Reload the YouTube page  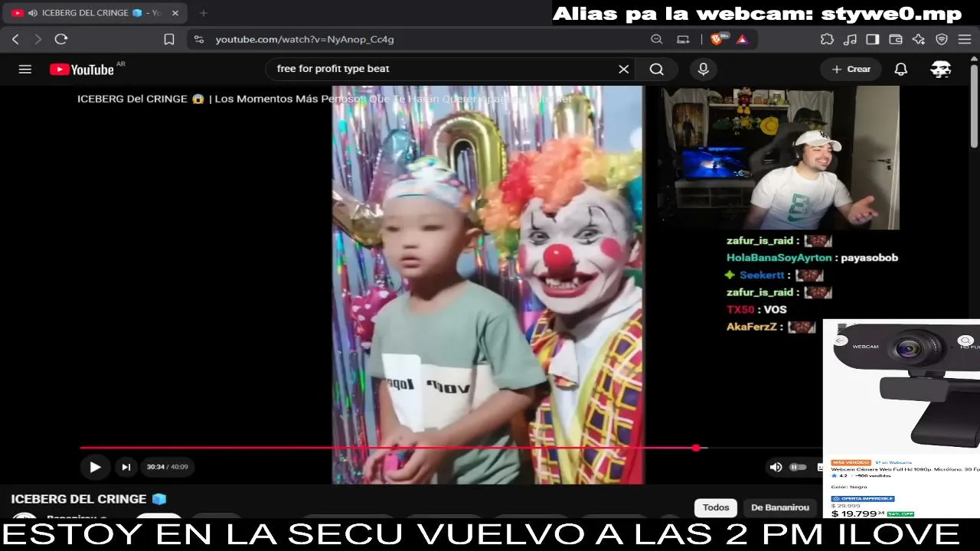[61, 39]
